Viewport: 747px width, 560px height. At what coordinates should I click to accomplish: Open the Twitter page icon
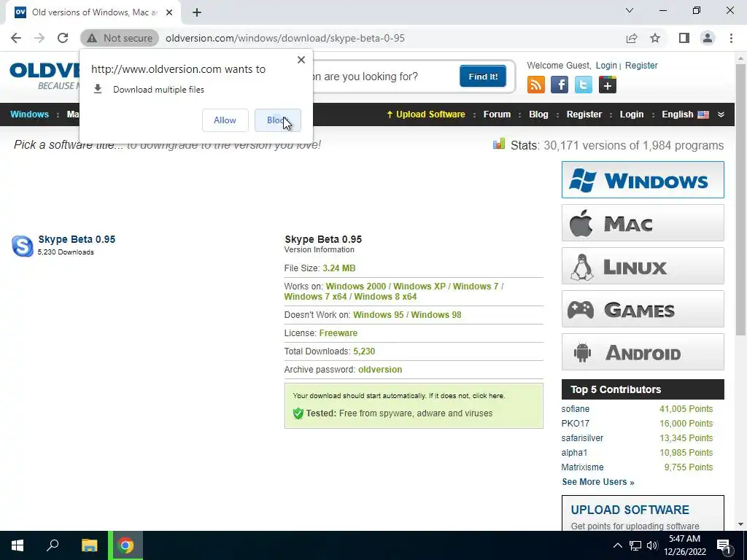(583, 85)
